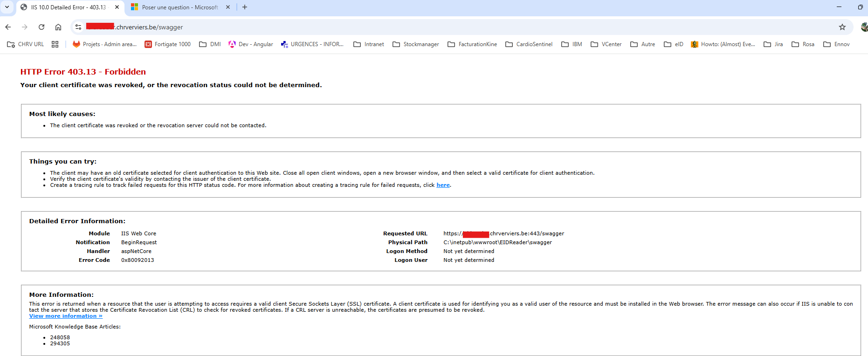868x356 pixels.
Task: Open the Jira bookmark folder
Action: point(773,44)
